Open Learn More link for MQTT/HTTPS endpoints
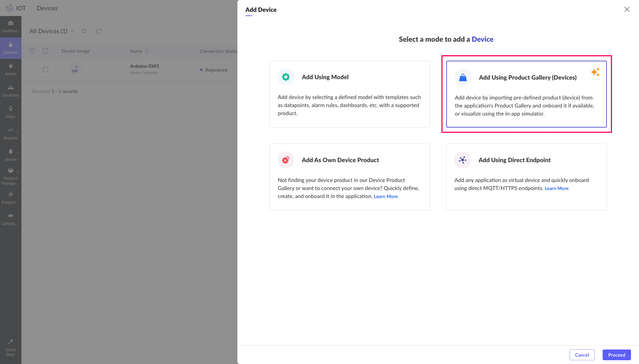 (x=556, y=188)
